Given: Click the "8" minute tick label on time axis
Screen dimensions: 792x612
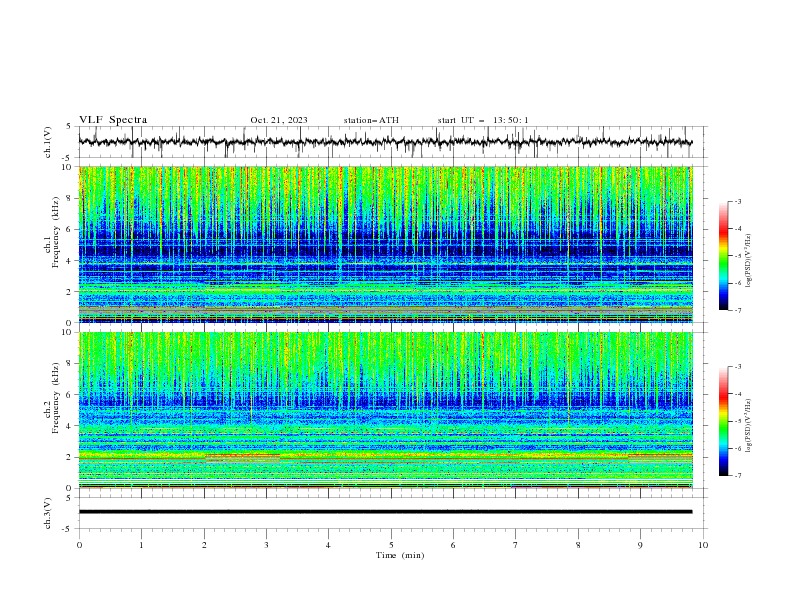Looking at the screenshot, I should click(578, 545).
